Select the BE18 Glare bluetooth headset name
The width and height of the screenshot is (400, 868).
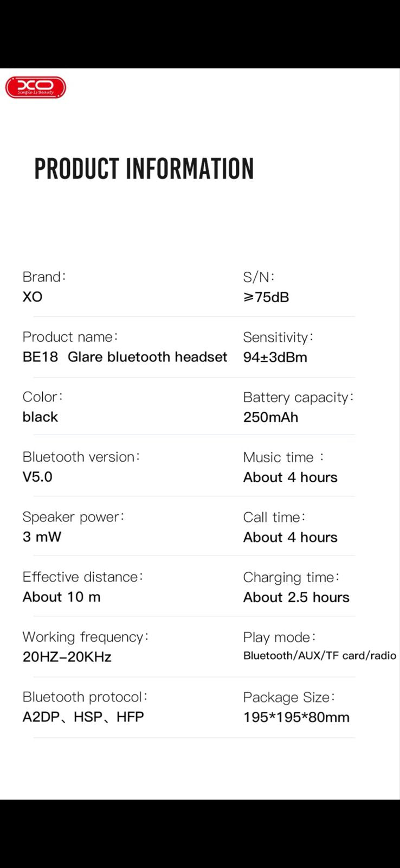[125, 357]
